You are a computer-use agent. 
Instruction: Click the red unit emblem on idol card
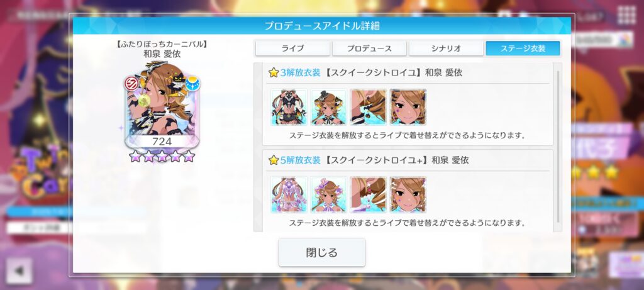coord(132,84)
